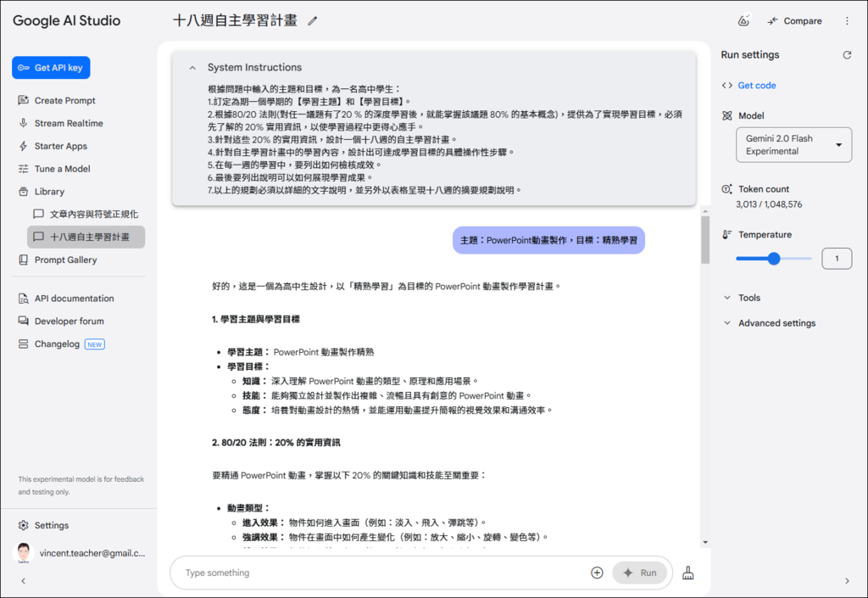Open Create Prompt in the sidebar
This screenshot has width=868, height=598.
click(64, 100)
